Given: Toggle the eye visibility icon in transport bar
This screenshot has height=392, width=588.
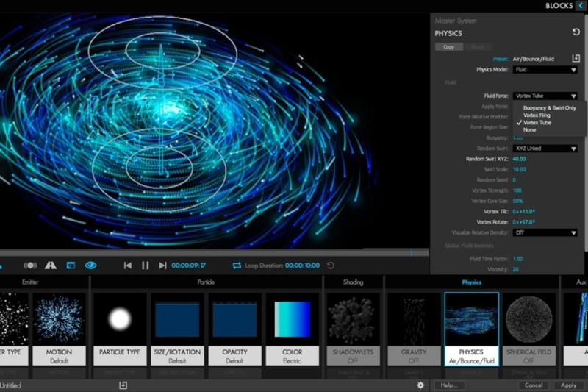Looking at the screenshot, I should coord(90,266).
